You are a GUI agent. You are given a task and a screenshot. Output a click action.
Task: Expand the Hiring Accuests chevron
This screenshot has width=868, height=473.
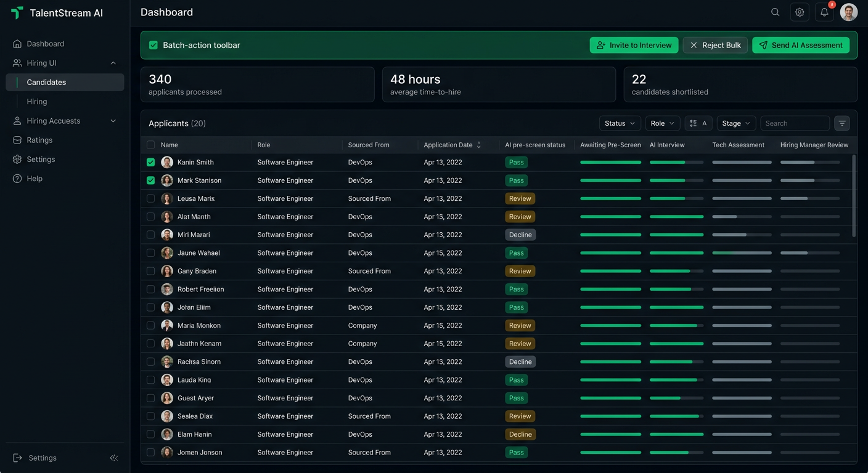[113, 121]
